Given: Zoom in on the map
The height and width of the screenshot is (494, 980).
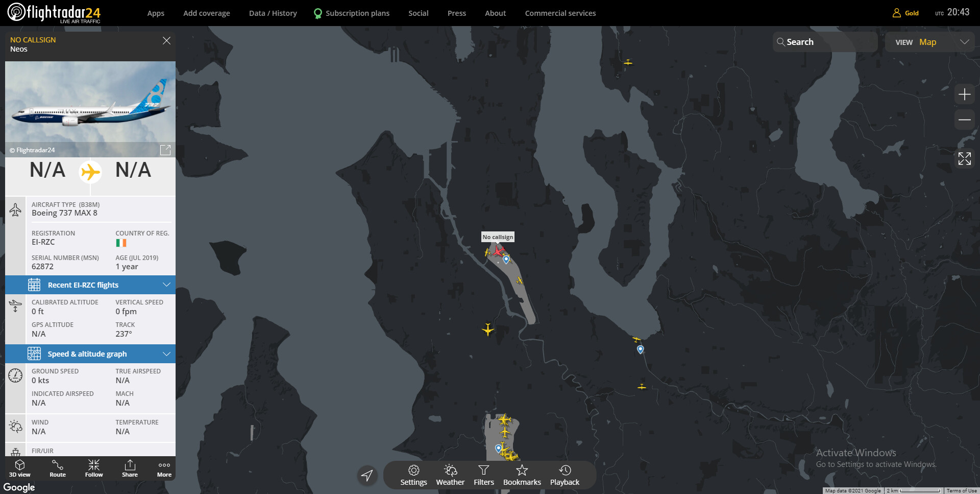Looking at the screenshot, I should [x=965, y=95].
